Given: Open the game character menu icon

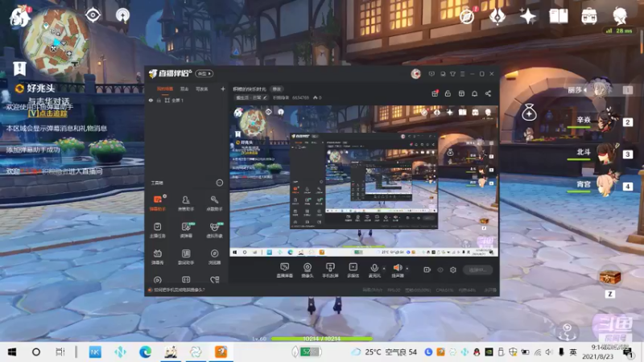Looking at the screenshot, I should pos(620,16).
